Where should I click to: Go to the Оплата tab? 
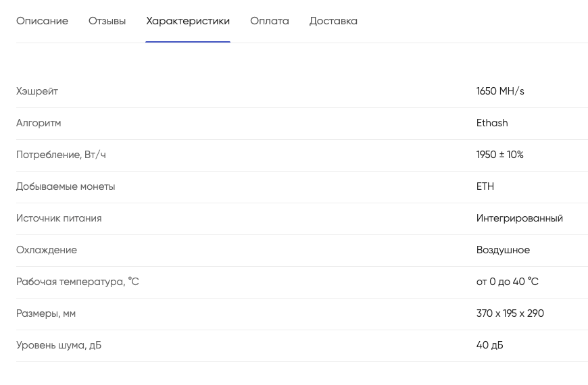(270, 21)
